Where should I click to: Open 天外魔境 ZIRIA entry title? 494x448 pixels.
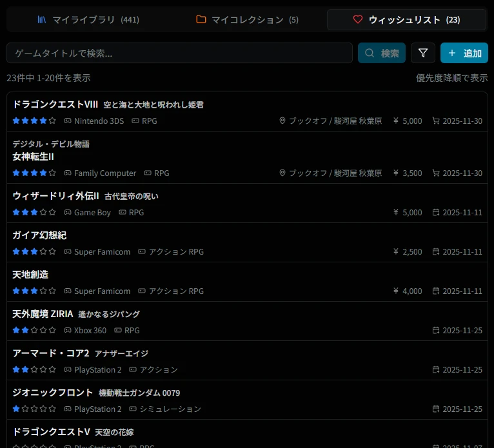43,314
